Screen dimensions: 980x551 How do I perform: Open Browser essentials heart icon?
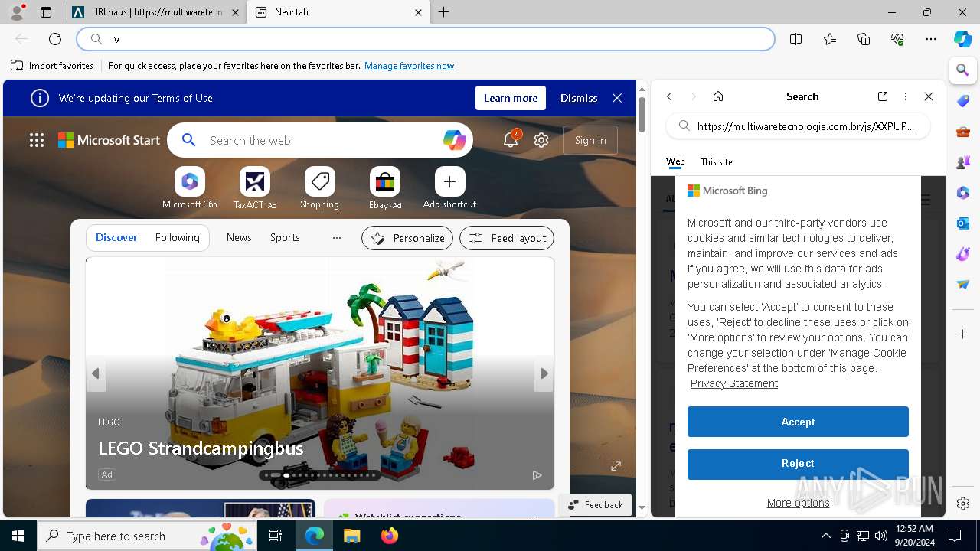(x=897, y=39)
